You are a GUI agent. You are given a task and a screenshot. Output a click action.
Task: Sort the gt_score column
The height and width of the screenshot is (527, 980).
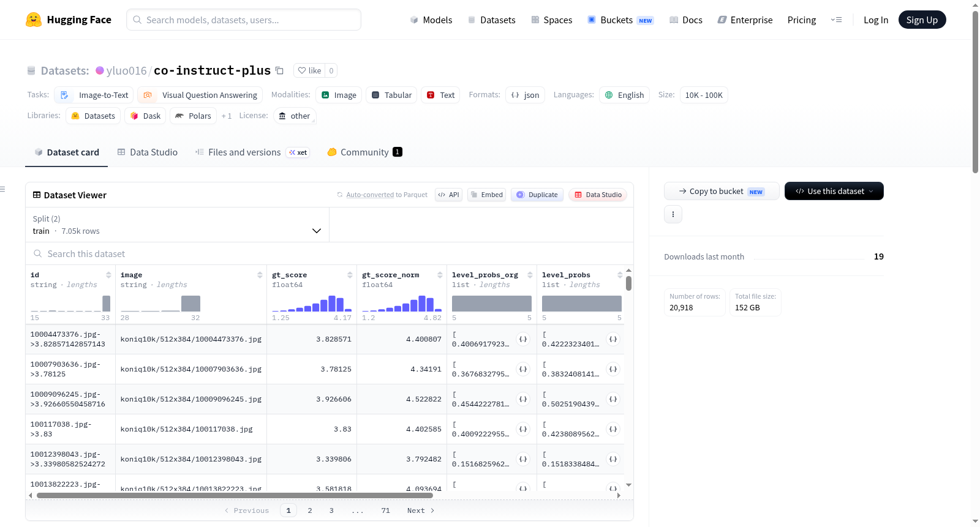(x=350, y=275)
